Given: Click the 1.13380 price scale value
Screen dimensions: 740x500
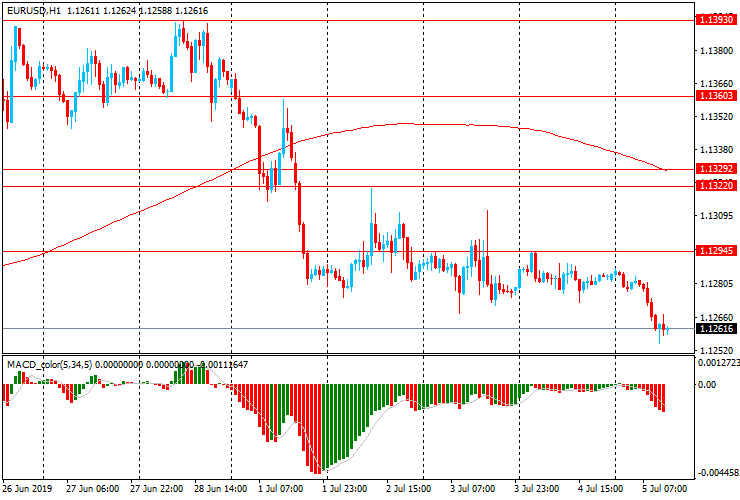Looking at the screenshot, I should [717, 150].
